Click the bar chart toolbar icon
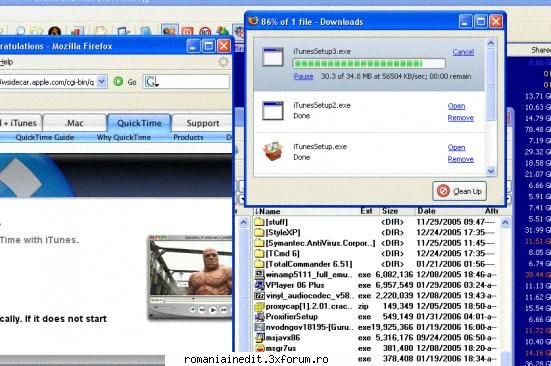Screen dimensions: 551x366 pos(77,32)
